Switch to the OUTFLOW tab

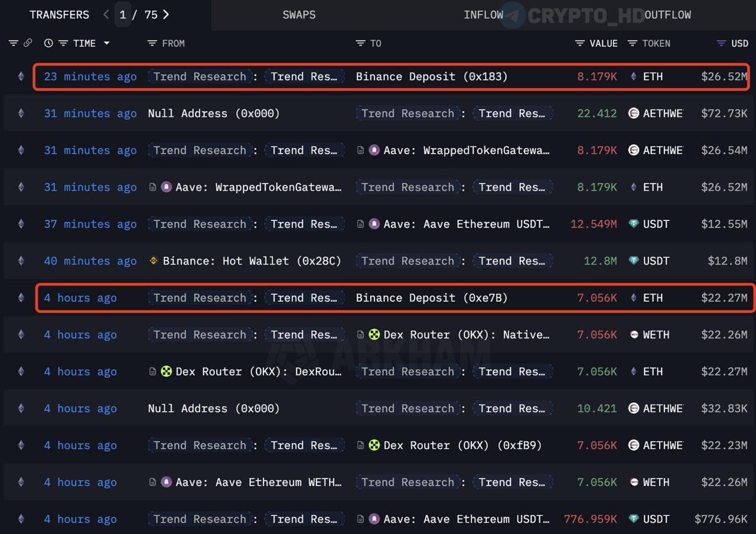668,15
